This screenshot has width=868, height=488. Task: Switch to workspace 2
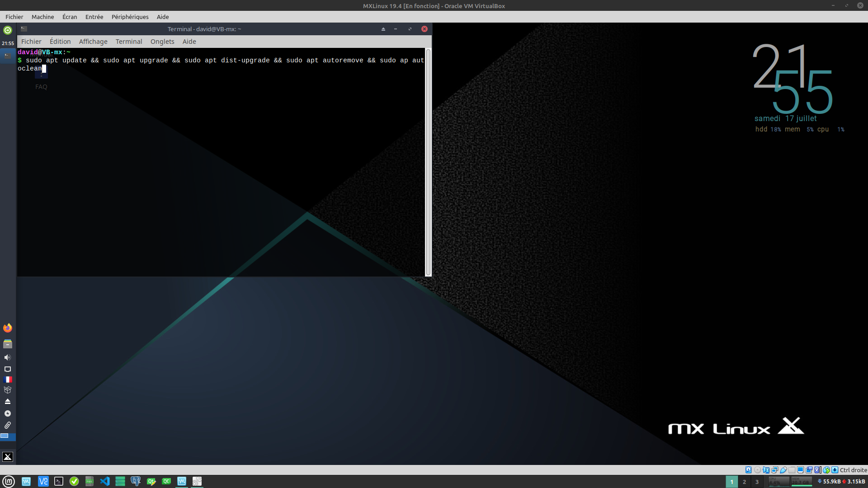point(744,482)
